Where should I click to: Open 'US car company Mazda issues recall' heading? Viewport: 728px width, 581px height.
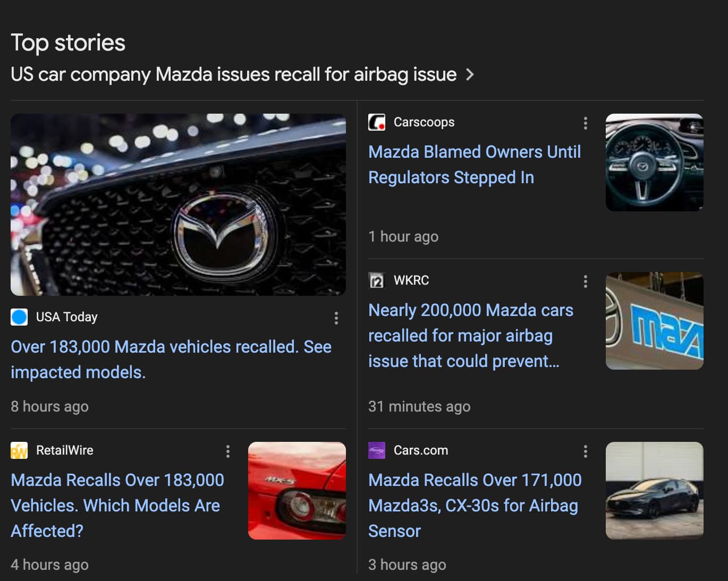[234, 74]
